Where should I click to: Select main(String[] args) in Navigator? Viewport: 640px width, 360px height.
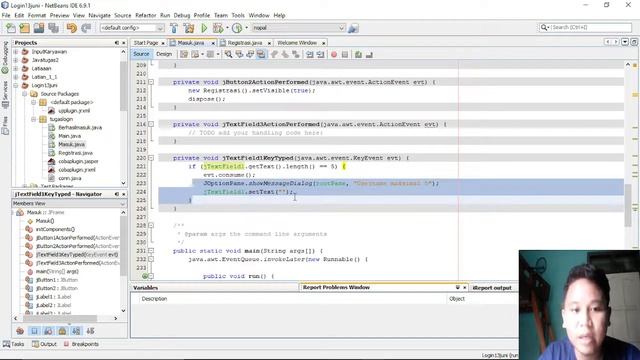[x=57, y=271]
